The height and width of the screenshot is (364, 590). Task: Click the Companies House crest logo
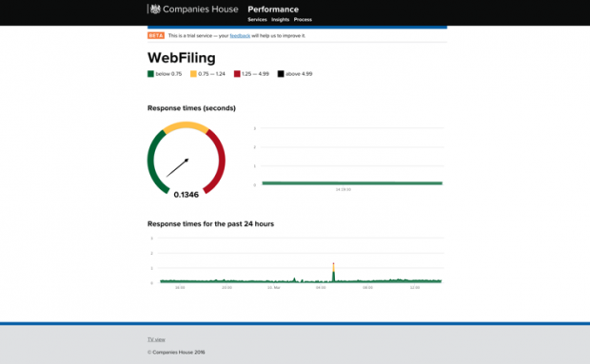coord(155,9)
